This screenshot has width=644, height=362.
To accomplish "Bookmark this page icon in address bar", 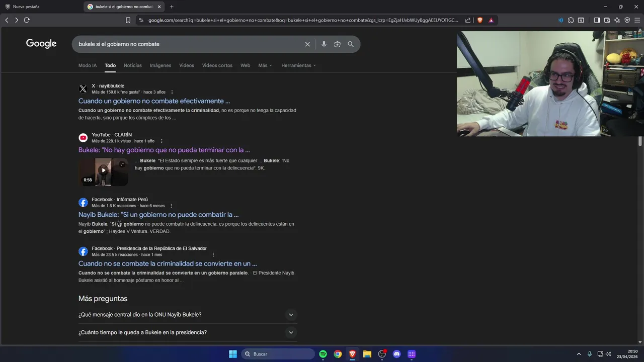I will pyautogui.click(x=128, y=20).
